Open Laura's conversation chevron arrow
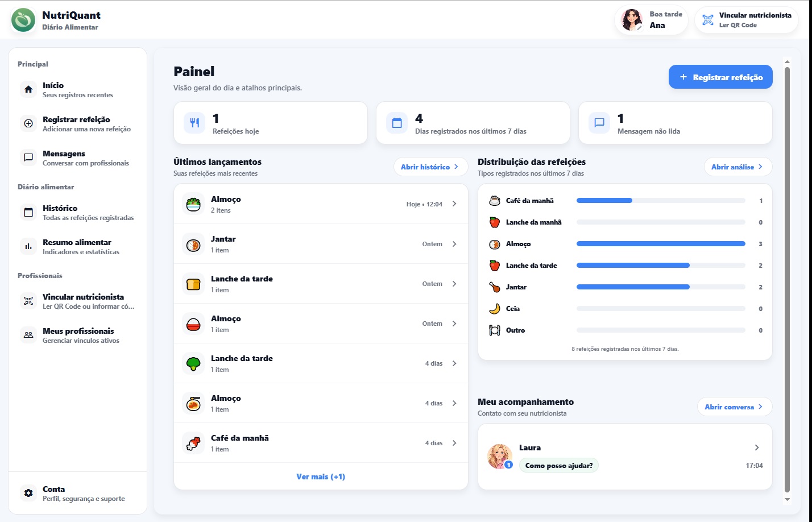 (757, 448)
